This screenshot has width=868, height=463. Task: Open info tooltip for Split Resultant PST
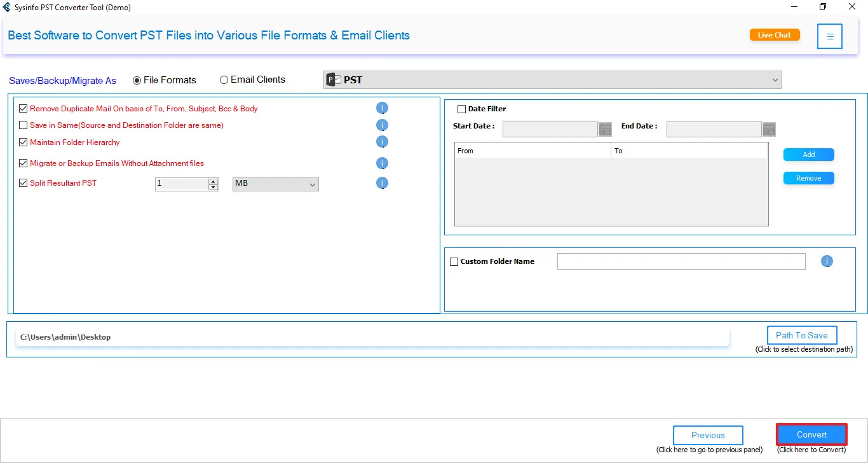[x=382, y=183]
